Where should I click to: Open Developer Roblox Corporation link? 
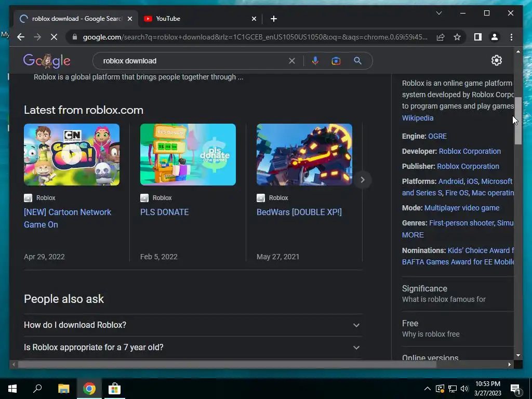point(470,151)
